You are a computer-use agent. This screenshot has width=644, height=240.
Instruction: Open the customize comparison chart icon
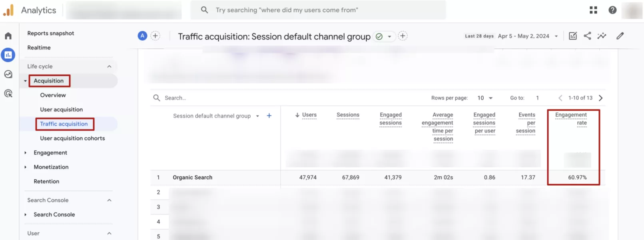tap(573, 36)
